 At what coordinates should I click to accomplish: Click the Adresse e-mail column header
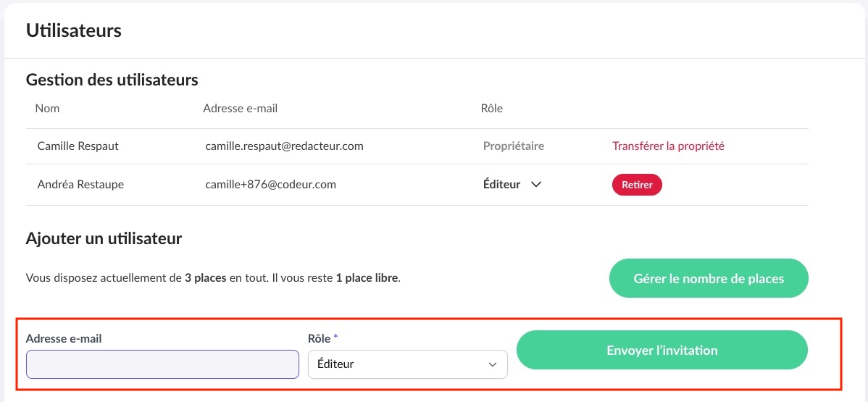tap(241, 109)
